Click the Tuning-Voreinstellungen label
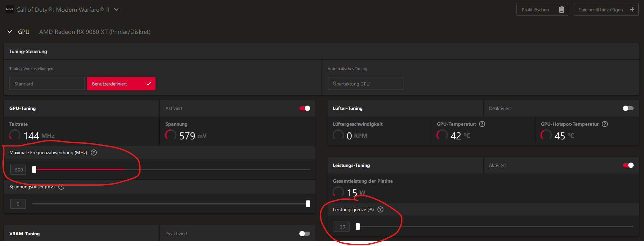This screenshot has height=246, width=644. pos(31,69)
